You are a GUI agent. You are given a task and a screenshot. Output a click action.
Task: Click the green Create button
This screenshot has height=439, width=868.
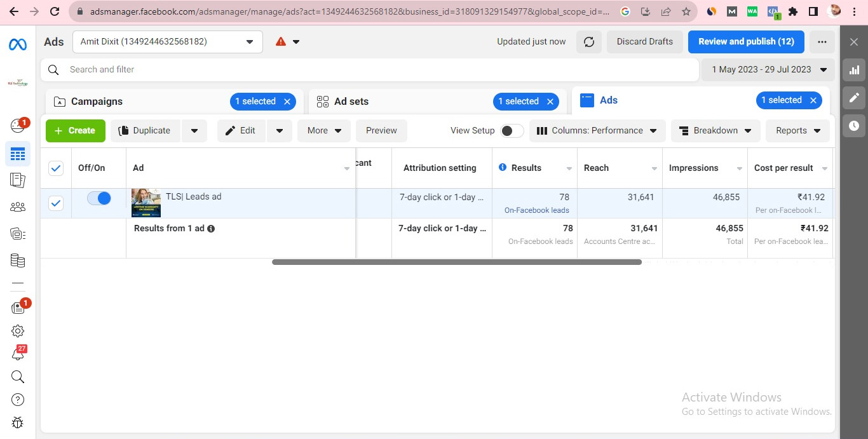(x=75, y=131)
